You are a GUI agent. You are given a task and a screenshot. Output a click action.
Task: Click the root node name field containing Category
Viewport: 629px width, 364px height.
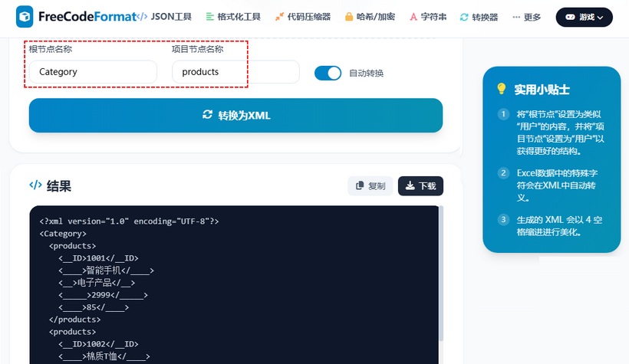93,72
